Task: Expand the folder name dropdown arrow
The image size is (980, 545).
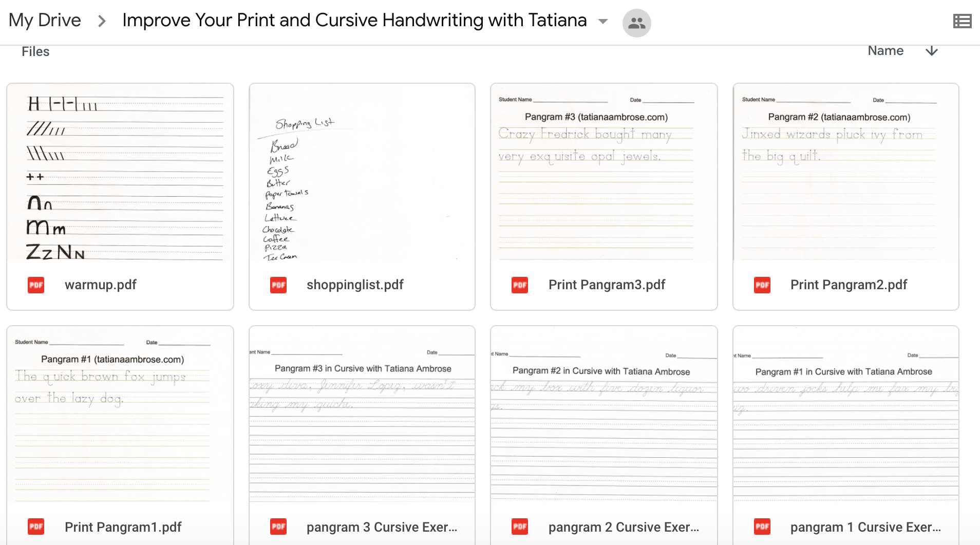Action: (x=603, y=22)
